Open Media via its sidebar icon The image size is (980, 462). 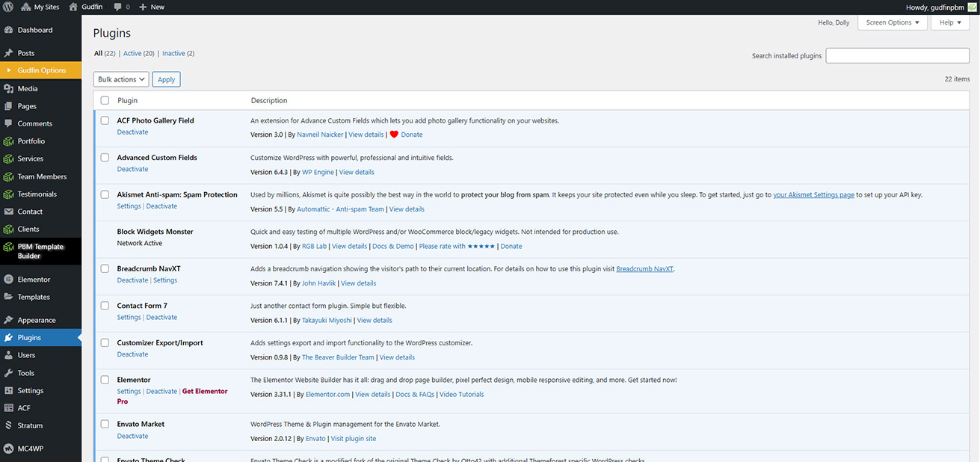pos(9,88)
